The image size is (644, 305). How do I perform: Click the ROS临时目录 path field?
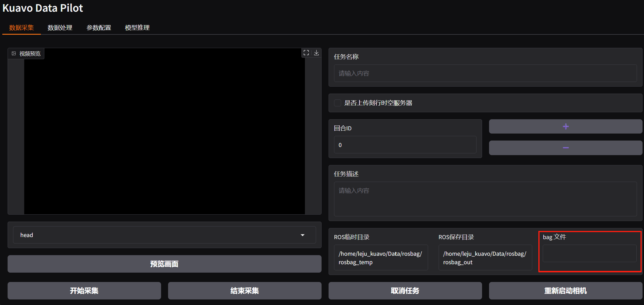click(x=381, y=258)
